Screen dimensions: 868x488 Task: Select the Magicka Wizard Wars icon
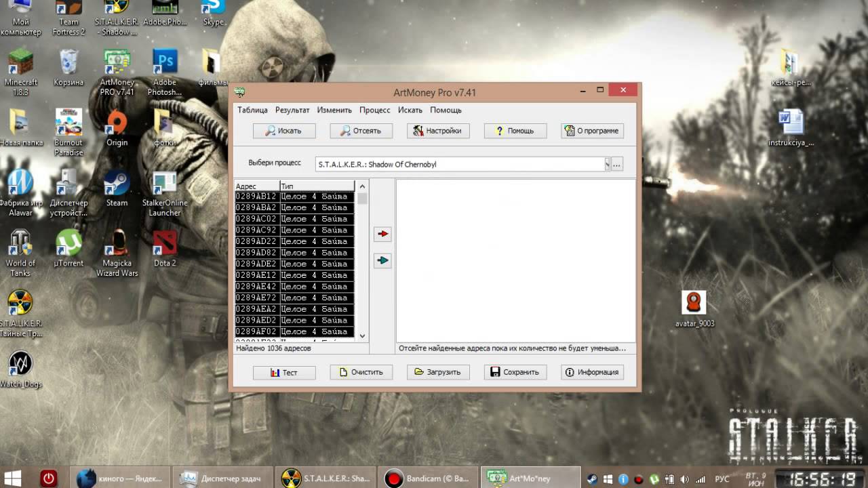click(117, 253)
